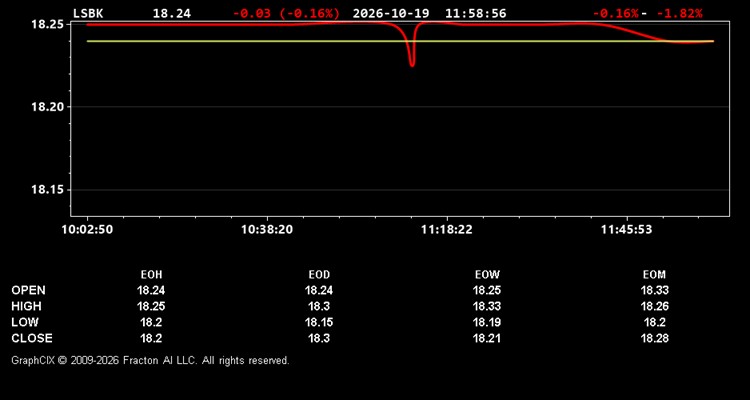
Task: Click the LOW row label
Action: click(25, 322)
